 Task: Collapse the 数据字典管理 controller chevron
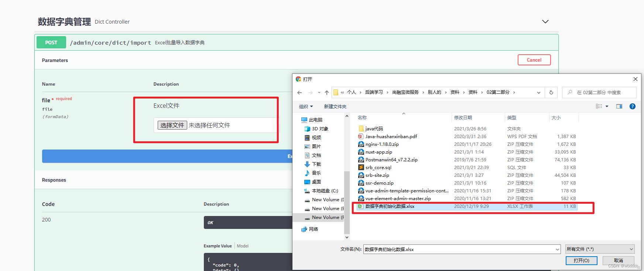[545, 22]
